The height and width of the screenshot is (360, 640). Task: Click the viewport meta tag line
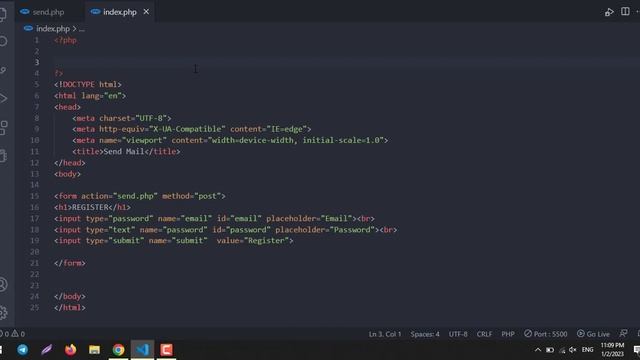[x=230, y=140]
